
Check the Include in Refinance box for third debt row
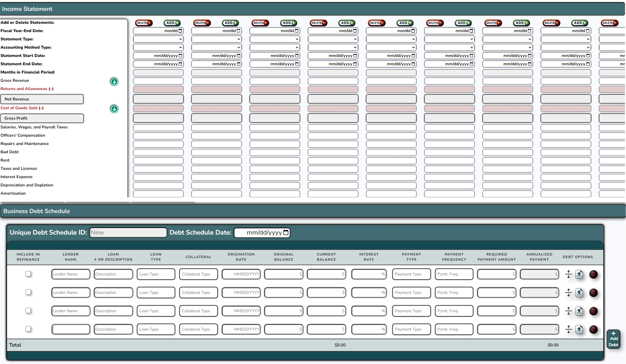pos(28,311)
